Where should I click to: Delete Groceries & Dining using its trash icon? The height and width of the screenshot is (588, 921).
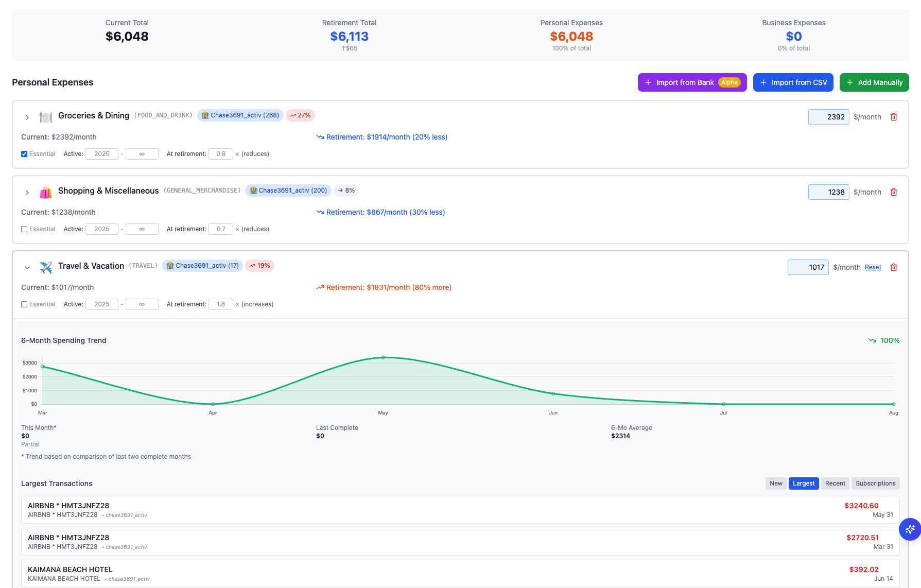pos(894,117)
